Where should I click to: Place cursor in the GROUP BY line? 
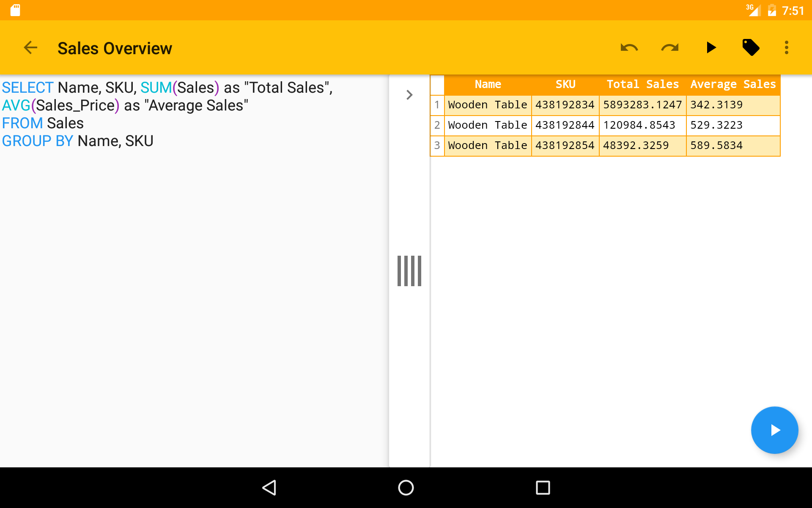click(x=114, y=141)
